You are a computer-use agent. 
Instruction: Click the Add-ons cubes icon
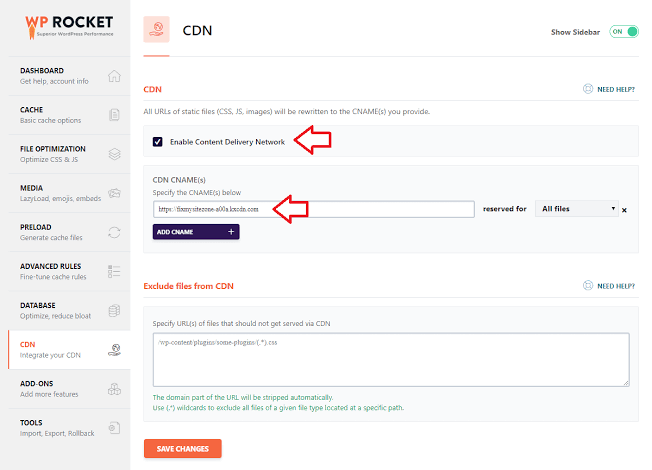click(114, 389)
